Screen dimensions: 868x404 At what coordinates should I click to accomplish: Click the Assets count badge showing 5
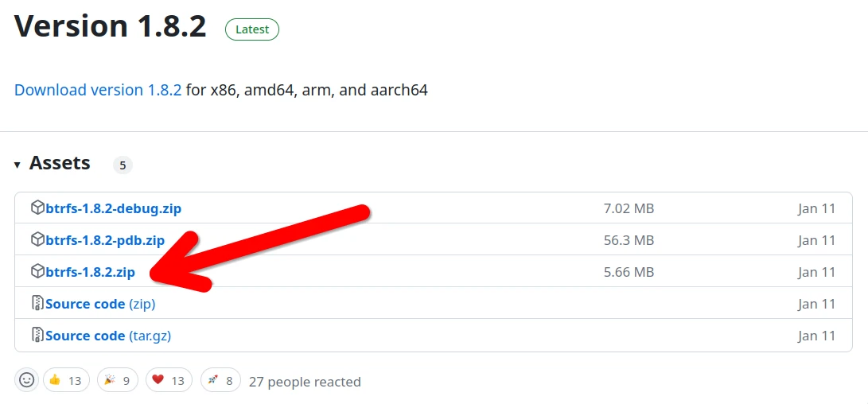[x=123, y=165]
